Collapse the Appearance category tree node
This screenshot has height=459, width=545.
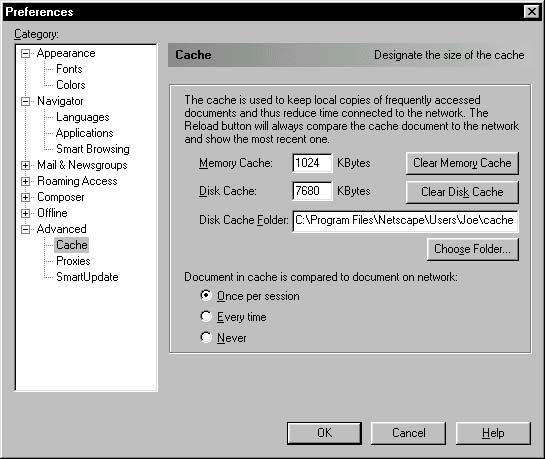click(25, 54)
